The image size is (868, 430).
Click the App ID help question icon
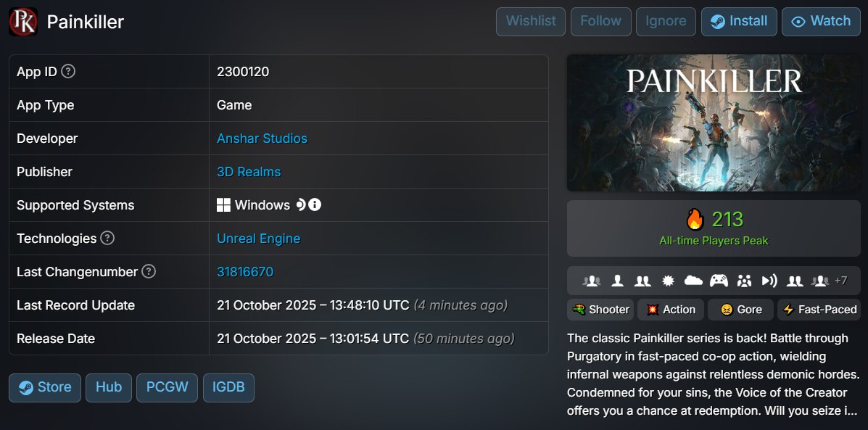[68, 71]
